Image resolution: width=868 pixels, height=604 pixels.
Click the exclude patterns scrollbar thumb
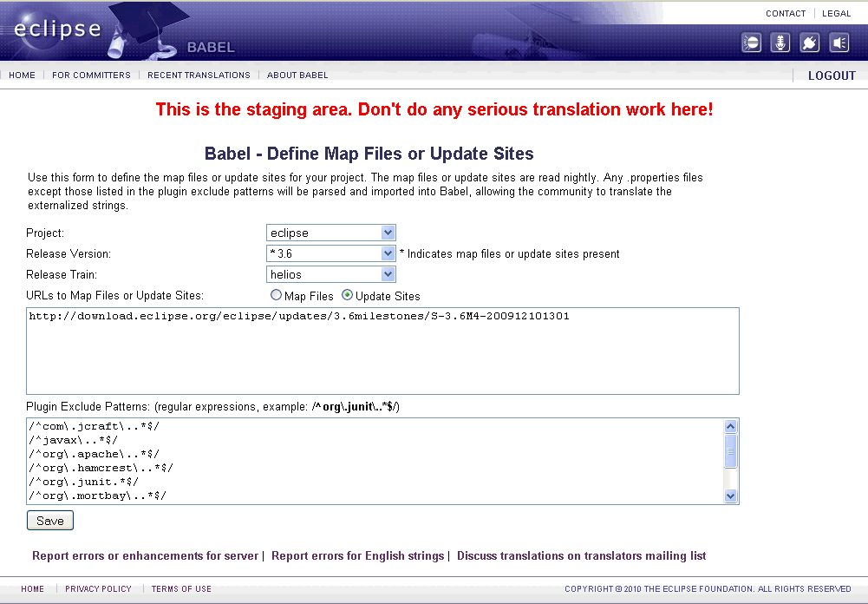coord(730,451)
